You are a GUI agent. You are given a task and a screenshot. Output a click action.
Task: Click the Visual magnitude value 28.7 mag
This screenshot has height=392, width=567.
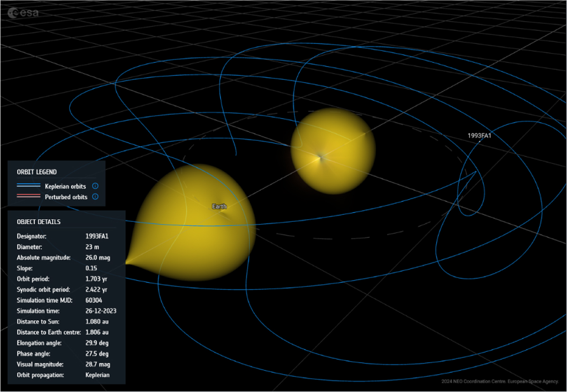(x=97, y=364)
